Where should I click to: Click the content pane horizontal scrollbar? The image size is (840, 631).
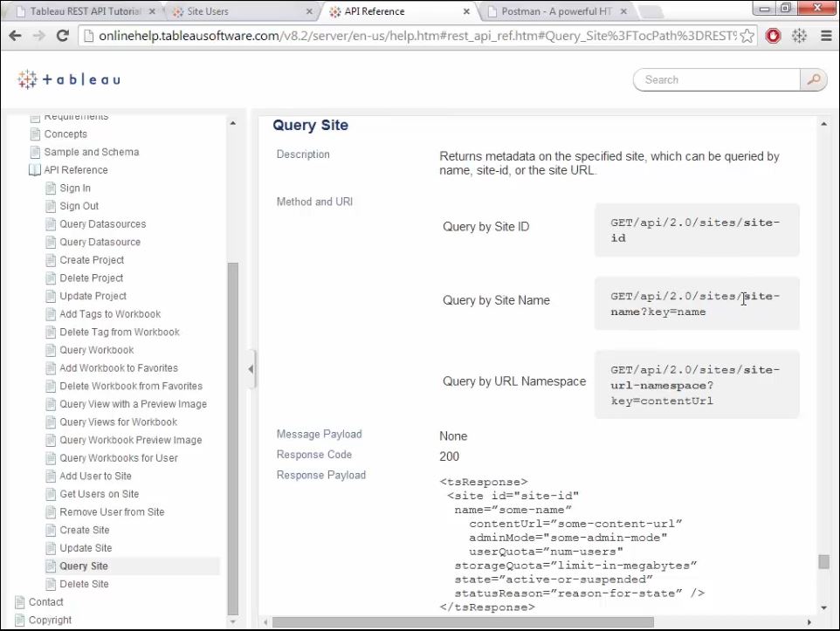coord(463,622)
